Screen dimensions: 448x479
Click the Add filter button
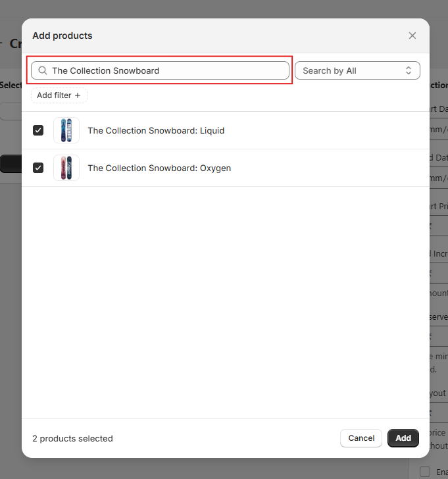(59, 95)
